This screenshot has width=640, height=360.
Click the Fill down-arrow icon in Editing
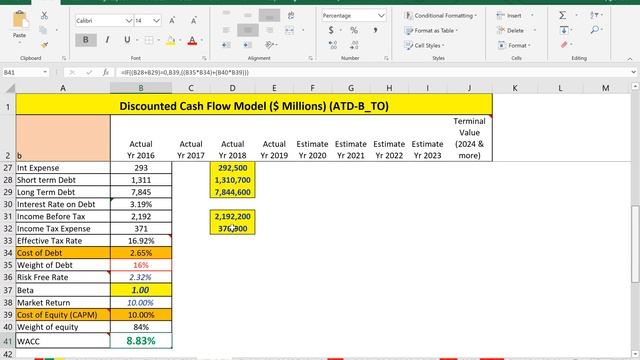coord(564,30)
